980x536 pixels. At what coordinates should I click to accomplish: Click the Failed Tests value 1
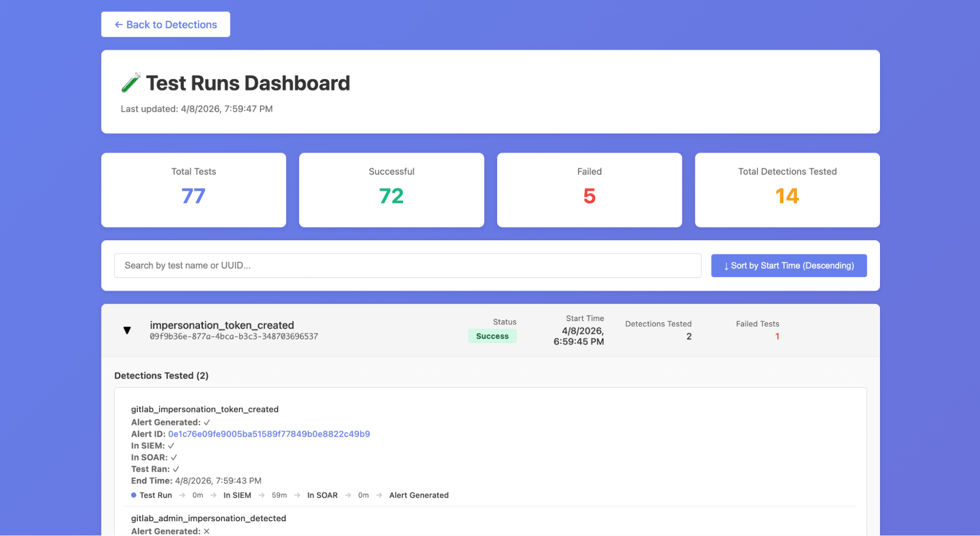(777, 336)
